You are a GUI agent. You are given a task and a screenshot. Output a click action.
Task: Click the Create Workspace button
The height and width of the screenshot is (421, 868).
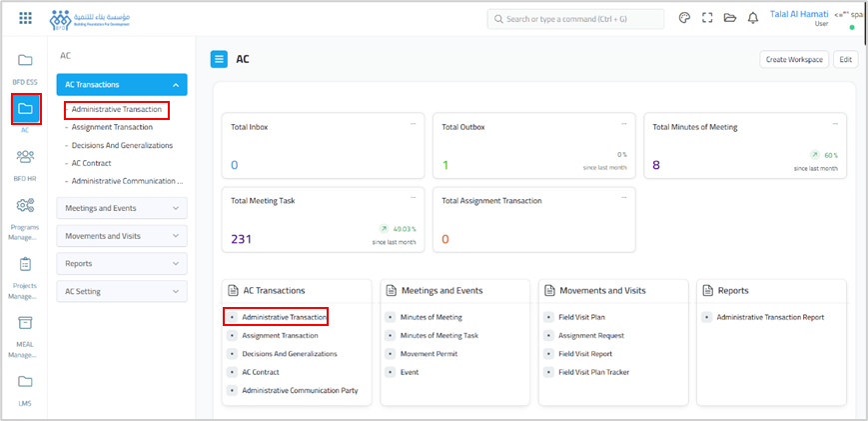(794, 59)
